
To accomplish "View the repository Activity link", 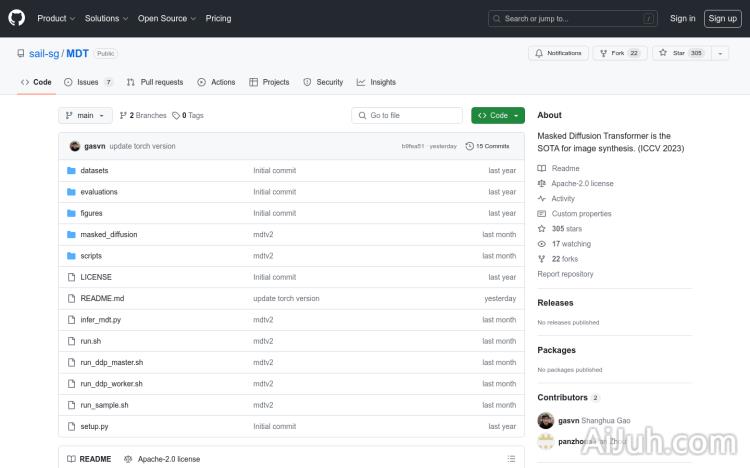I will [x=563, y=198].
